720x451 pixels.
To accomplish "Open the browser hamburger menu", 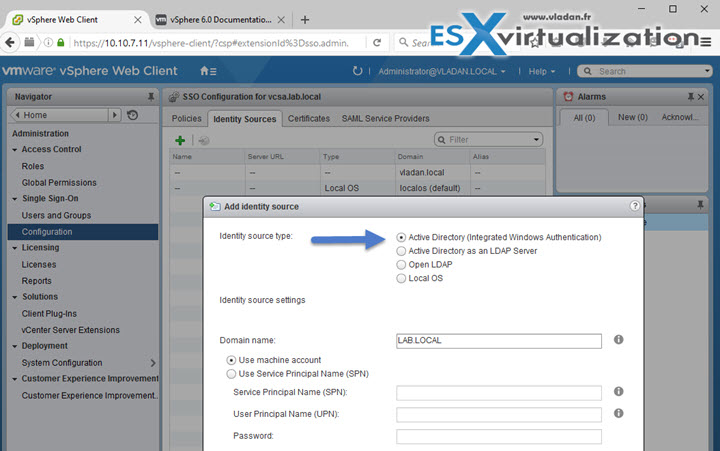I will pyautogui.click(x=706, y=42).
